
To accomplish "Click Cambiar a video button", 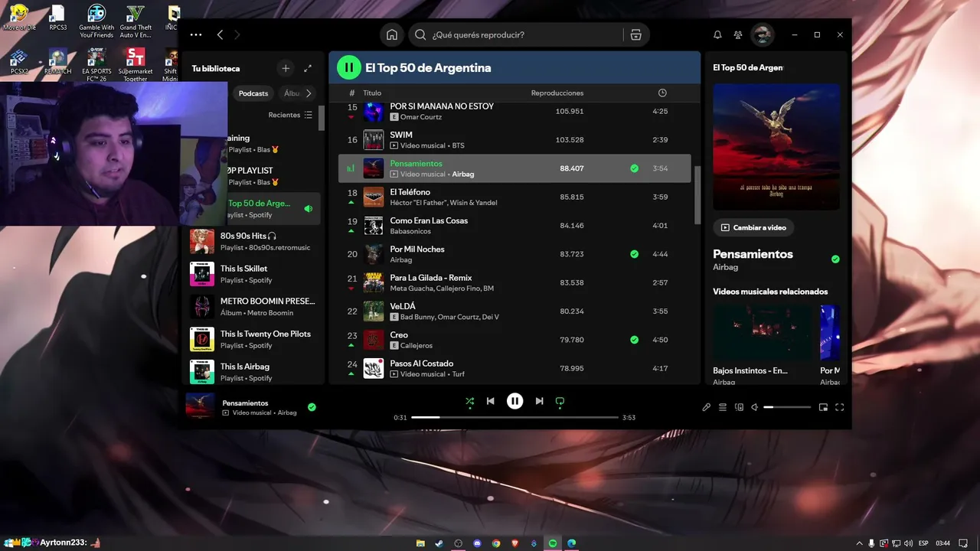I will 753,227.
